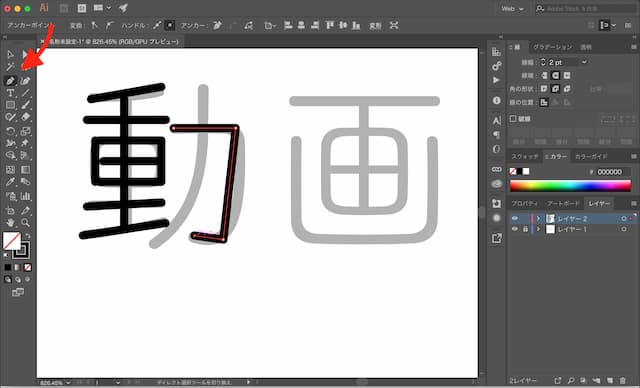Switch to the アートボード tab
Image resolution: width=640 pixels, height=388 pixels.
point(563,203)
